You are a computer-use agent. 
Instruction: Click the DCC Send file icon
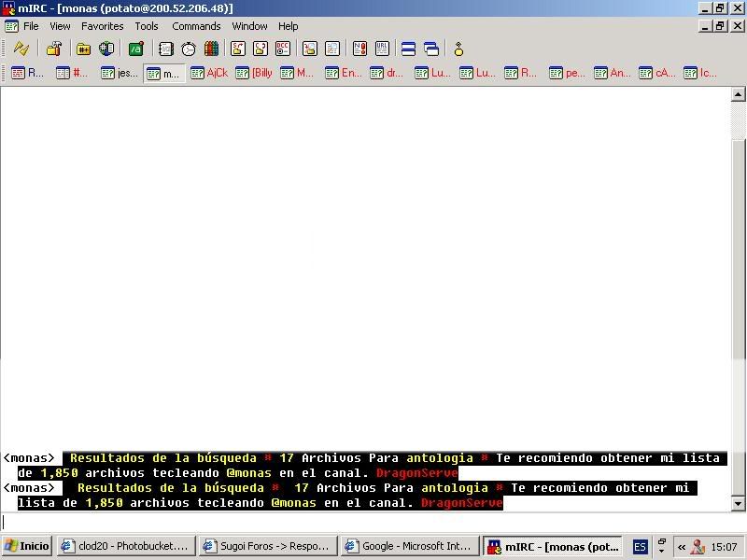coord(238,49)
